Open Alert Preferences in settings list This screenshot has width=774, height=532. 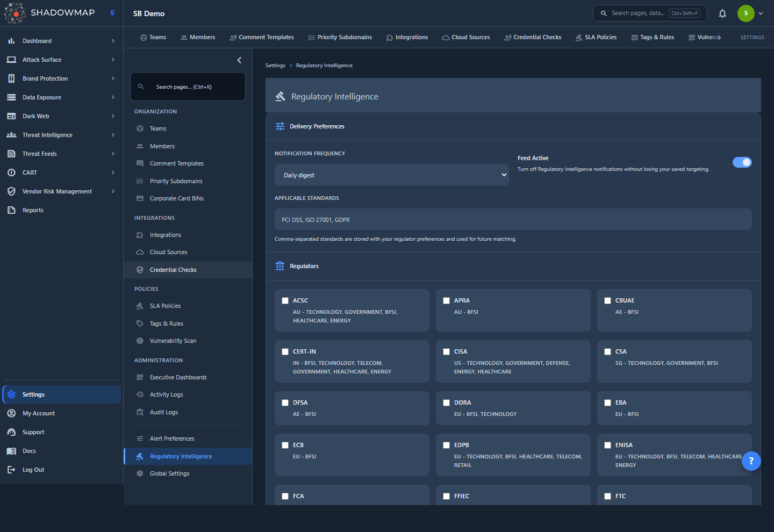(188, 438)
